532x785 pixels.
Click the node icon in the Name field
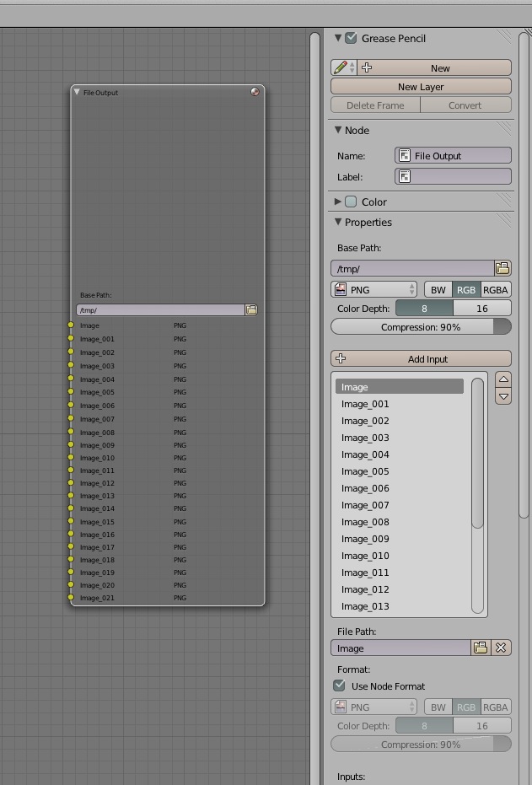tap(405, 156)
